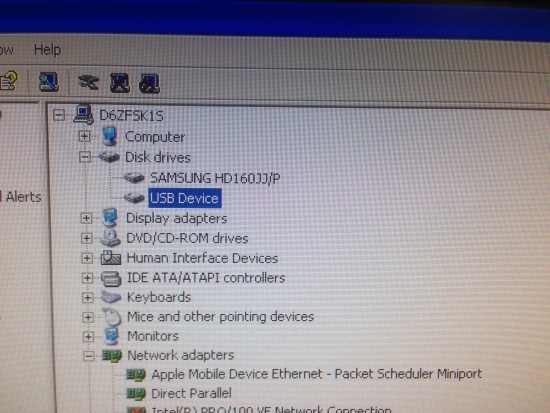Screen dimensions: 550x413
Task: Click the Apple Mobile Device Ethernet icon
Action: tap(136, 375)
